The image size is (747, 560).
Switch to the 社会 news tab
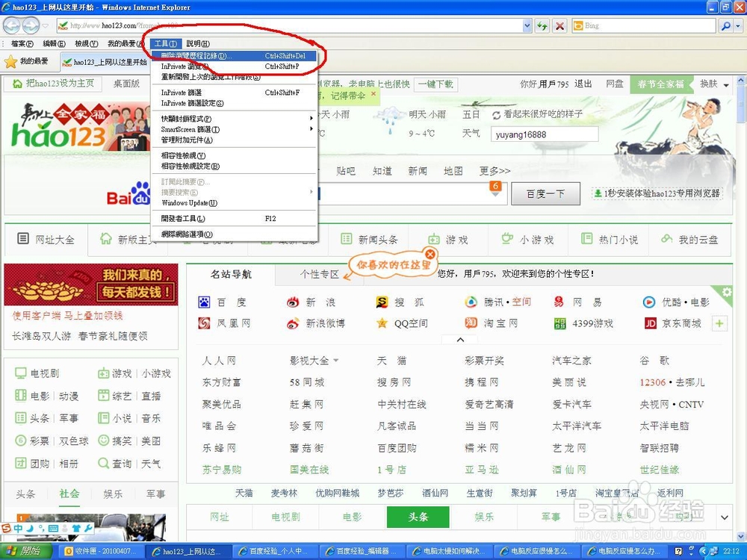[x=69, y=494]
